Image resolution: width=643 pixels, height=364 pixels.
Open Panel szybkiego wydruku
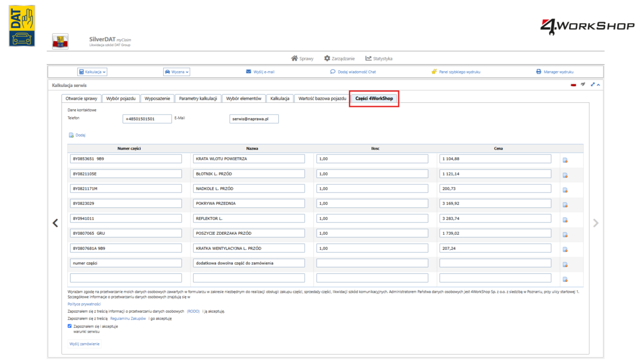point(456,72)
